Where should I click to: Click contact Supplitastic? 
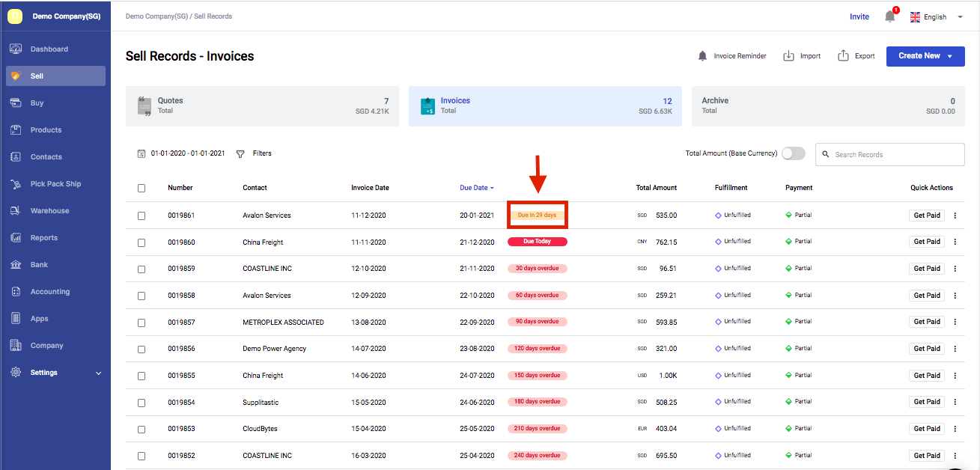point(261,403)
